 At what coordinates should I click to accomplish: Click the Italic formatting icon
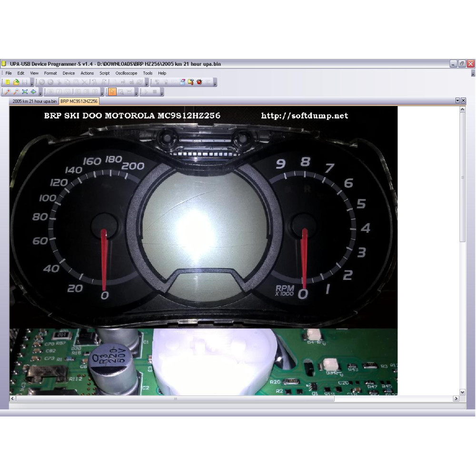click(59, 92)
